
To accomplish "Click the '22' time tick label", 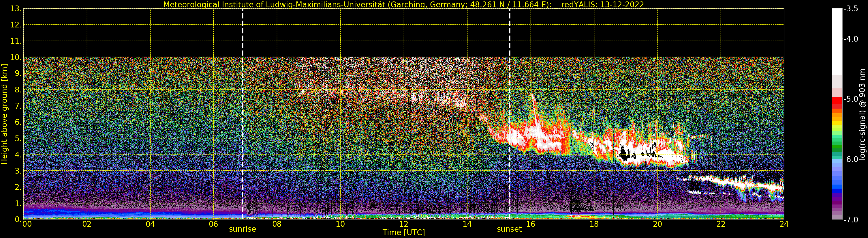I will point(720,224).
